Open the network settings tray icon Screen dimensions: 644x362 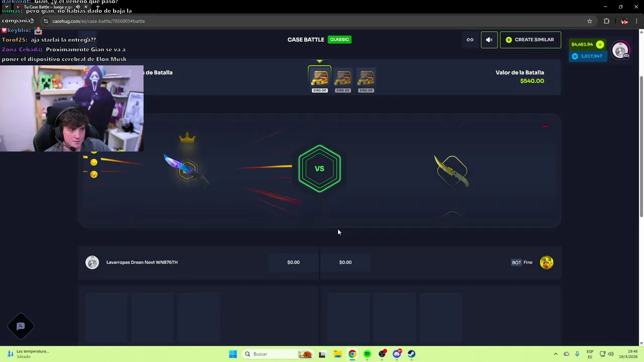coord(602,354)
